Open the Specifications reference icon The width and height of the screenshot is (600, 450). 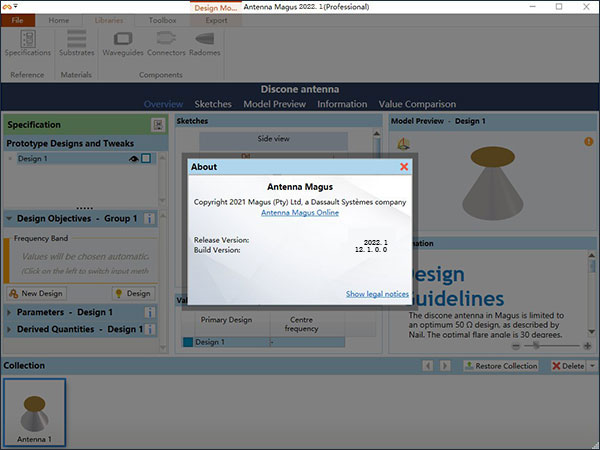click(22, 44)
